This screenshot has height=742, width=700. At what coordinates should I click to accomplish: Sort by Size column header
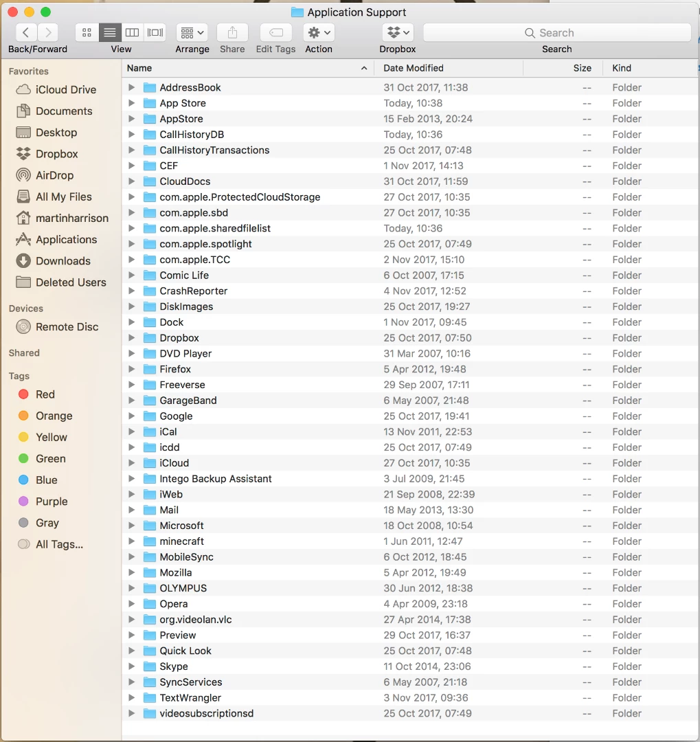point(563,68)
